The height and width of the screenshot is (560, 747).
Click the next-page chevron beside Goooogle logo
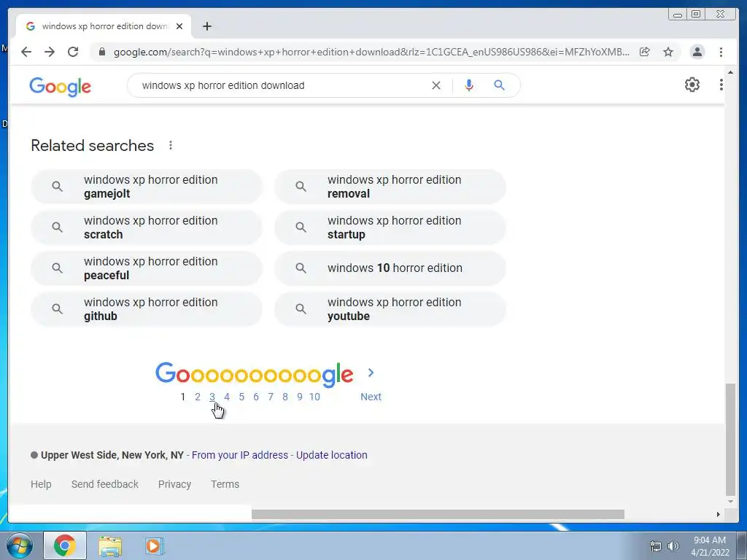(x=371, y=373)
